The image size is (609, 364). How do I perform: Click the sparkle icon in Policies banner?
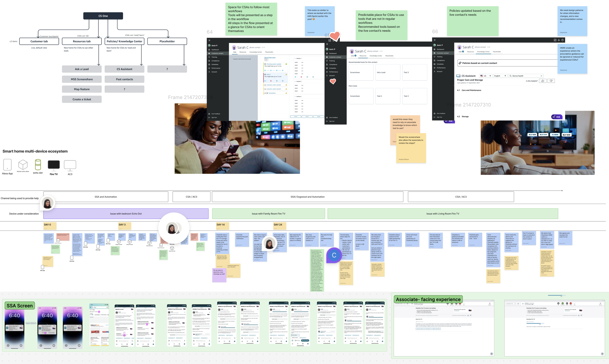[x=460, y=63]
